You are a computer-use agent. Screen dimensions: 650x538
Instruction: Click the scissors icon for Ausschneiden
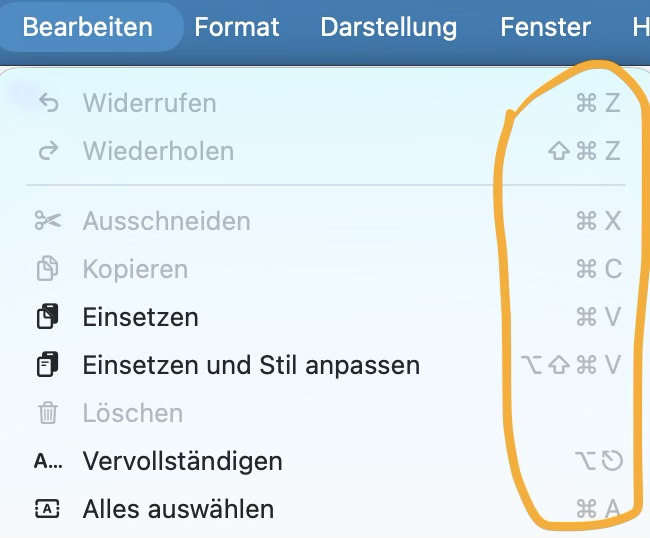pos(48,221)
